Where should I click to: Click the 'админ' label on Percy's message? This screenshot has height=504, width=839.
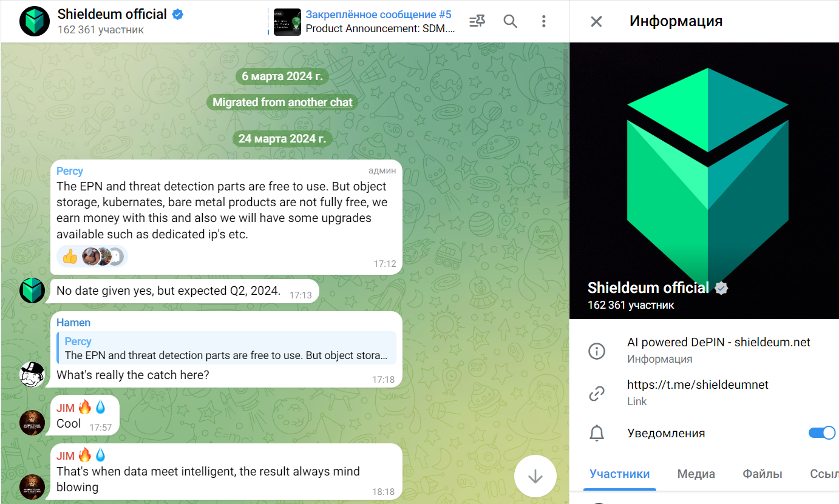click(x=382, y=171)
